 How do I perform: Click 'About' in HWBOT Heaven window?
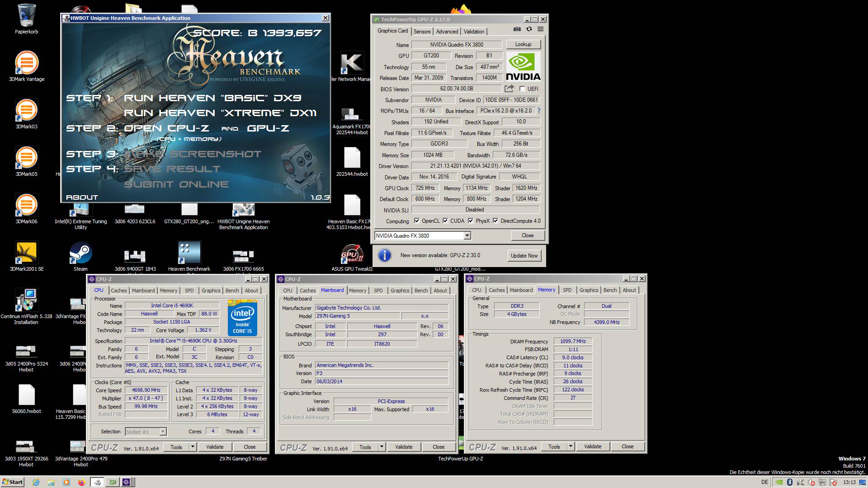tap(82, 197)
